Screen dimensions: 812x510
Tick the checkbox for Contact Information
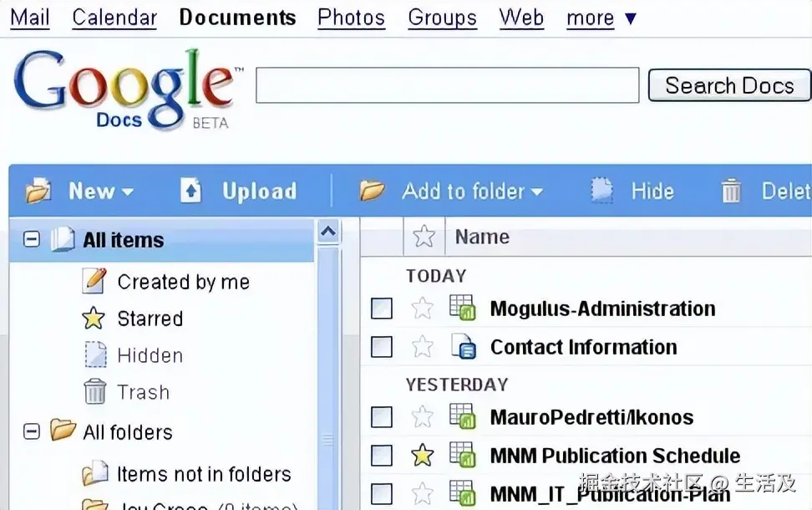point(382,347)
